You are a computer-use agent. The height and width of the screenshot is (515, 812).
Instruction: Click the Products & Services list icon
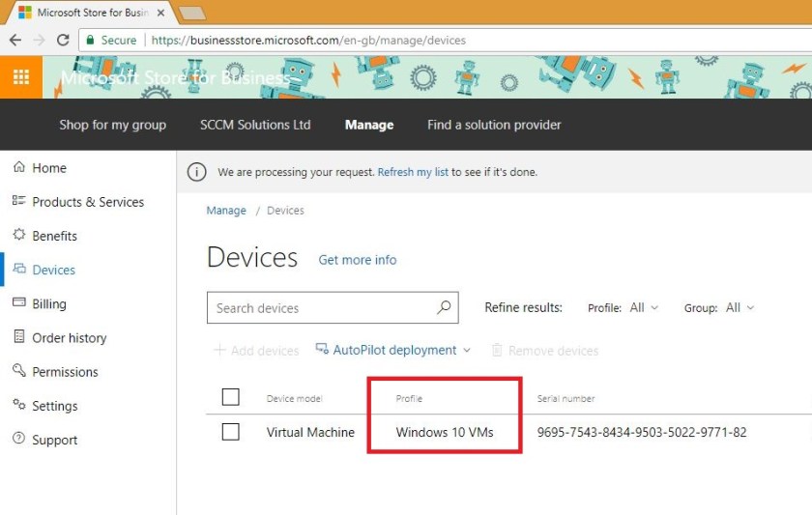[x=19, y=200]
